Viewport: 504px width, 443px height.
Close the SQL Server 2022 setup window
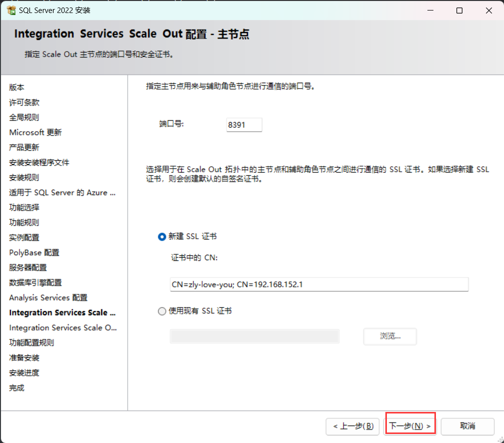489,11
